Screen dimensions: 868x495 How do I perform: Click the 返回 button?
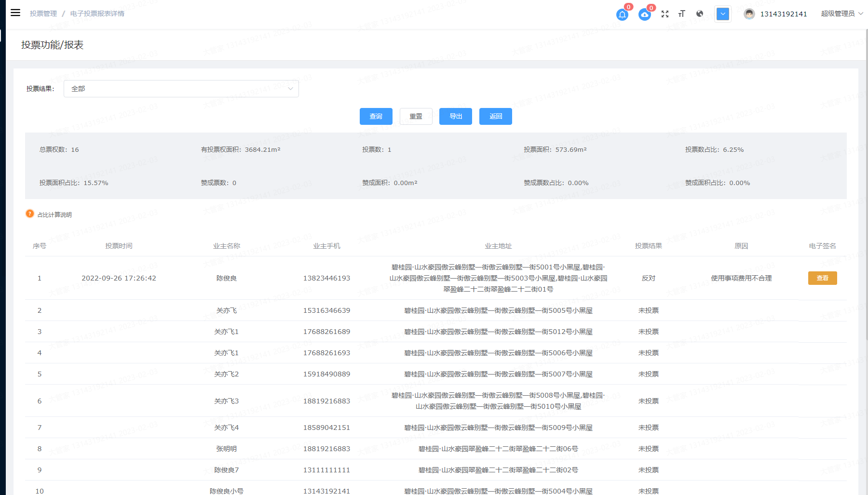click(x=496, y=116)
